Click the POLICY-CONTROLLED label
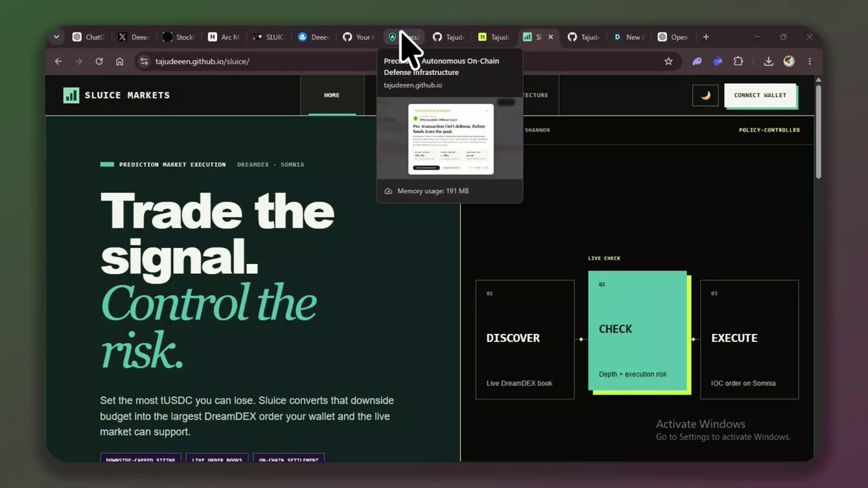 click(769, 130)
